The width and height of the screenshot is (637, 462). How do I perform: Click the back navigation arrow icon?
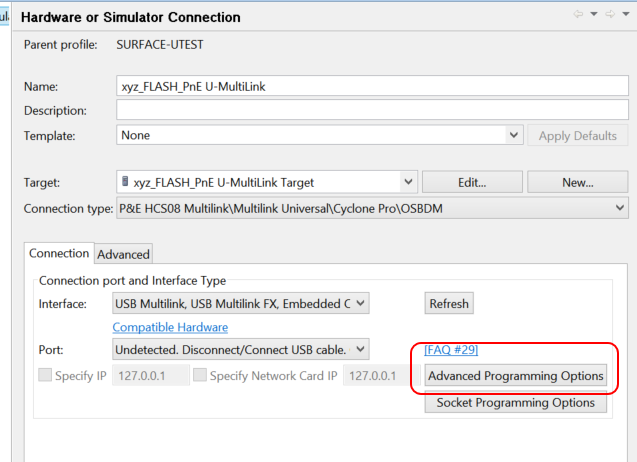(577, 14)
